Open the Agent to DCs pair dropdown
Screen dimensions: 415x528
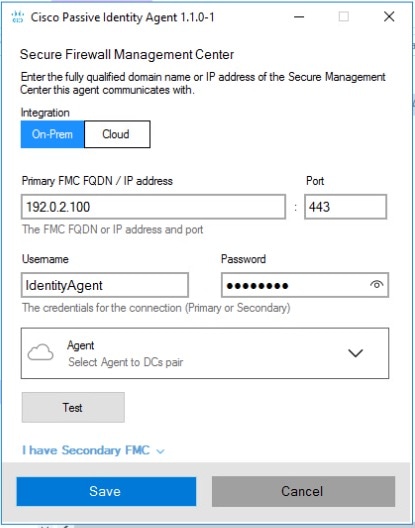pyautogui.click(x=205, y=353)
